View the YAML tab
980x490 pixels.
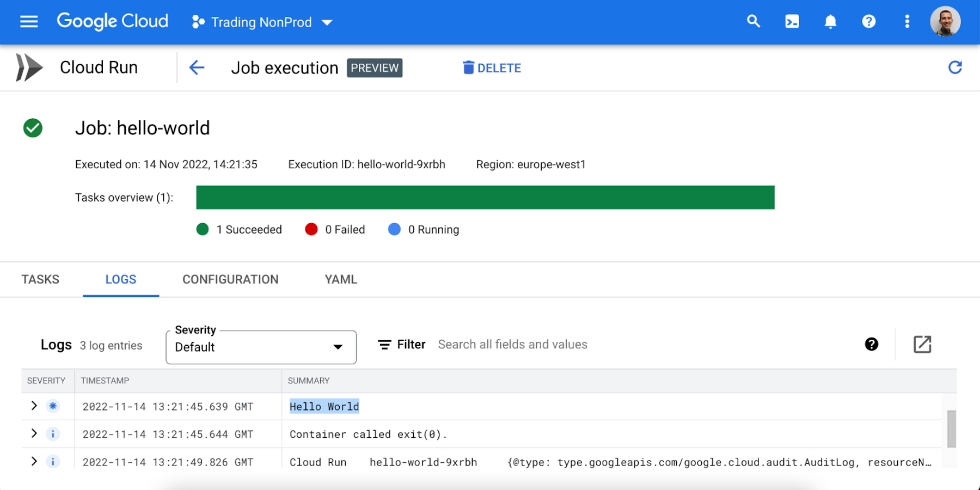pyautogui.click(x=341, y=279)
